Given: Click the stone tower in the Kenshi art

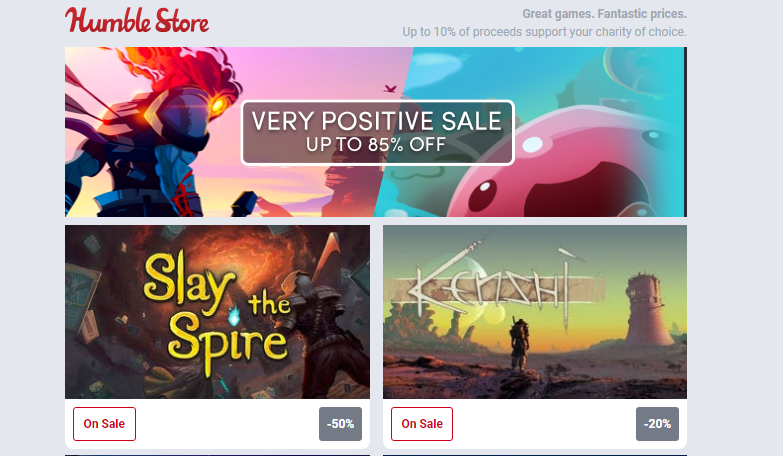Looking at the screenshot, I should point(648,310).
